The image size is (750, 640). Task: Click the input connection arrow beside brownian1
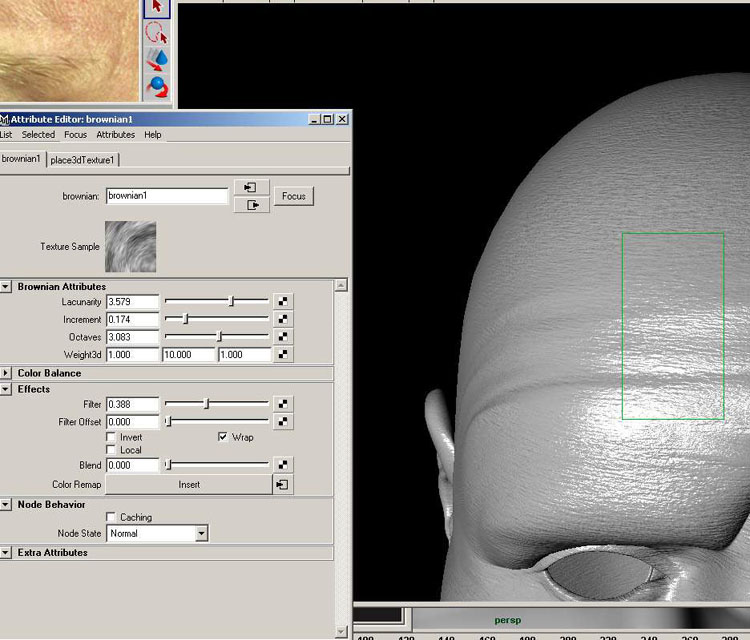(250, 187)
